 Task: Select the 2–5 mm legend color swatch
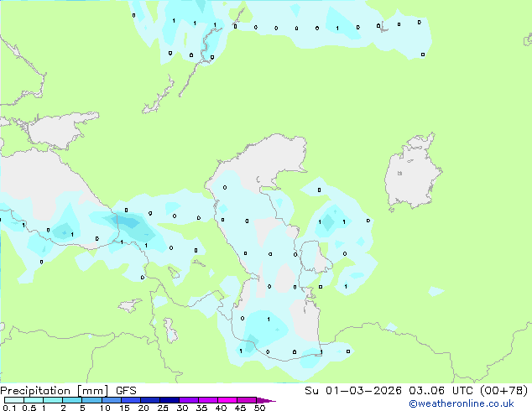72,400
